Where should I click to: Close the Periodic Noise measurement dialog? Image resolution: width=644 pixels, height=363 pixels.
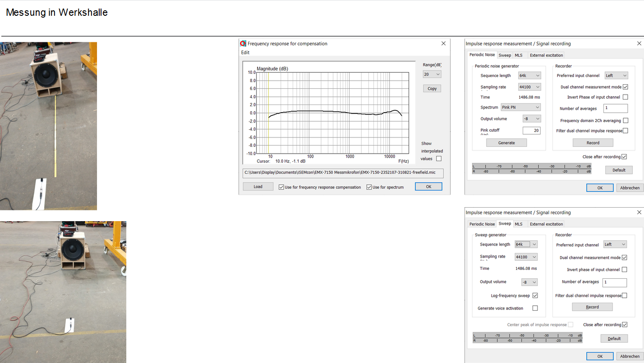(x=639, y=44)
